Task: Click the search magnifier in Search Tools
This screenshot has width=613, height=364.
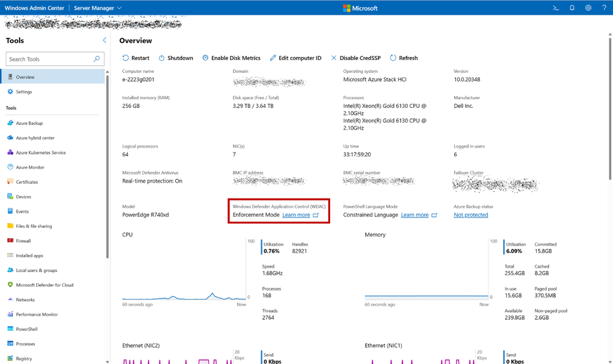Action: 96,59
